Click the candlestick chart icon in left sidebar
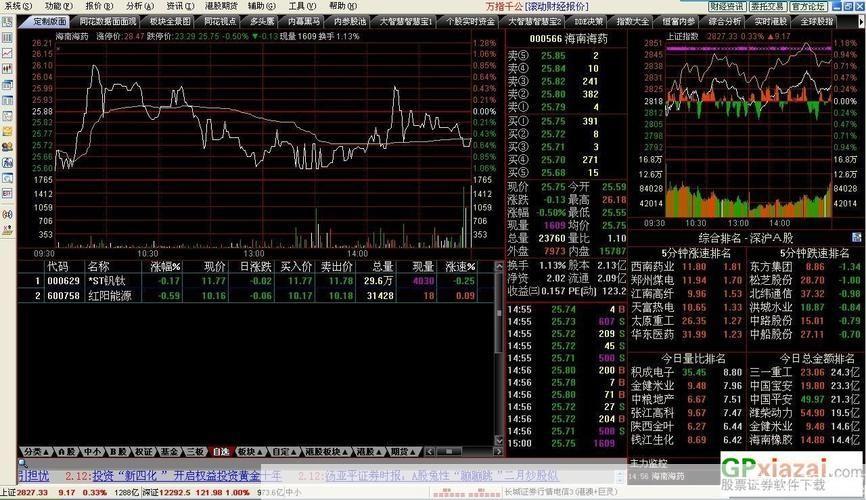The image size is (866, 500). 7,69
